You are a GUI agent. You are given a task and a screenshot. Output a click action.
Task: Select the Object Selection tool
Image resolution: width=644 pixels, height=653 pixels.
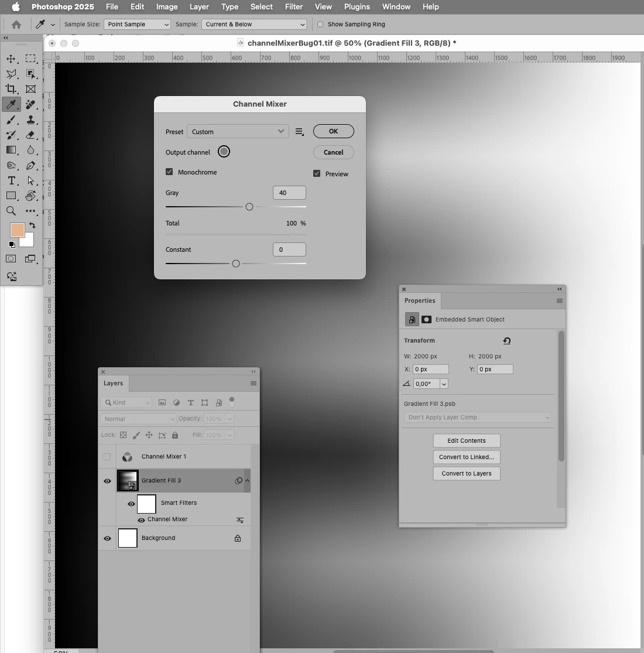pyautogui.click(x=30, y=74)
